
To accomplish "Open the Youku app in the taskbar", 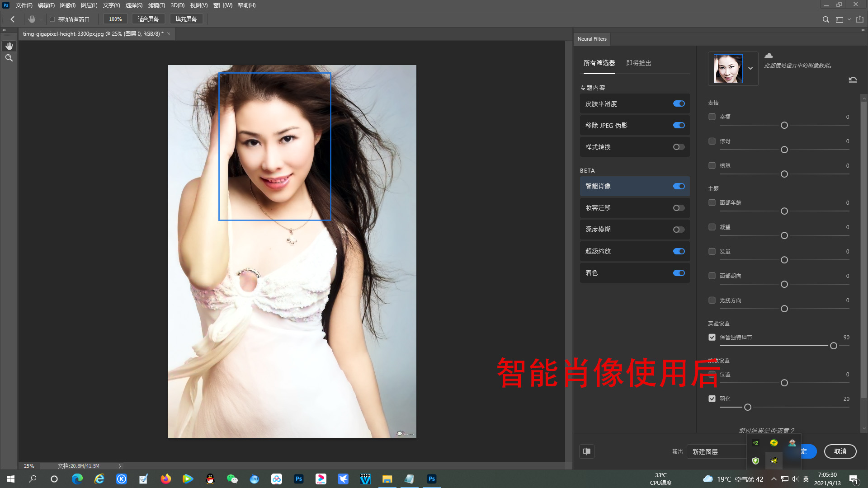I will [x=321, y=479].
